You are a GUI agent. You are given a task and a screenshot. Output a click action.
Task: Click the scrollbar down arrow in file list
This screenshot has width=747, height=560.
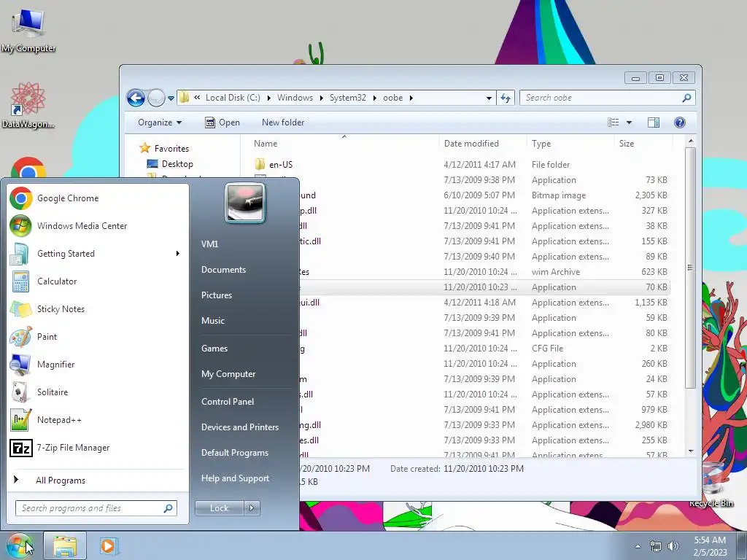click(691, 451)
